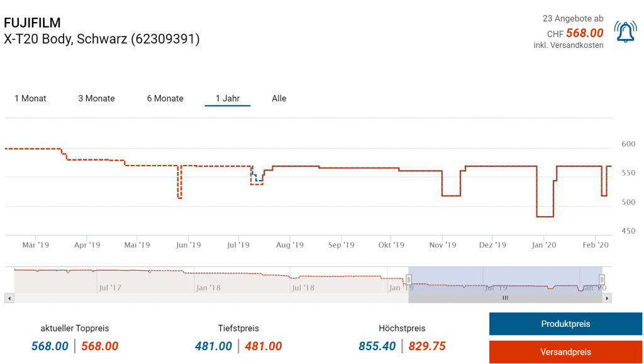Select the 1 Jahr time range

point(228,99)
